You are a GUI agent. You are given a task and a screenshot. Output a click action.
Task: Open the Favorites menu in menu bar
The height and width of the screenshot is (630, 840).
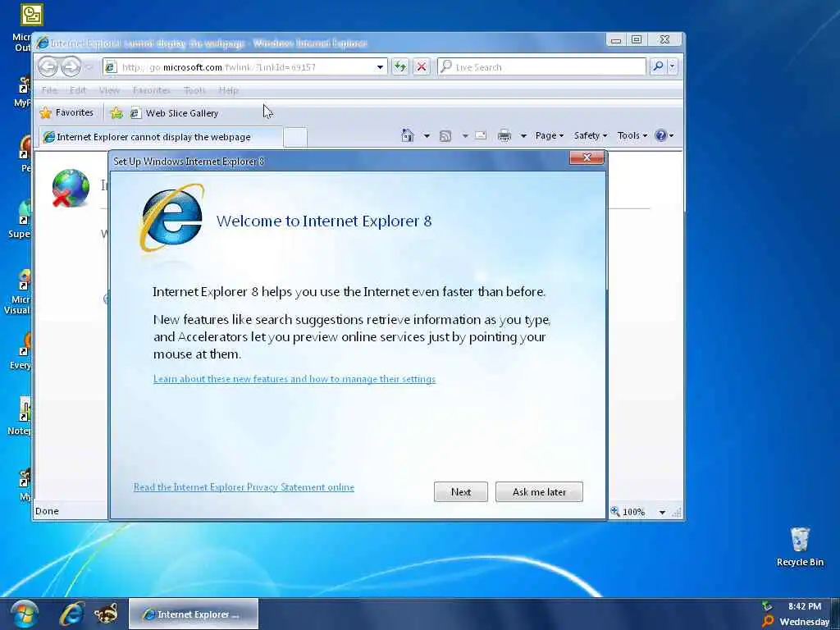[152, 90]
